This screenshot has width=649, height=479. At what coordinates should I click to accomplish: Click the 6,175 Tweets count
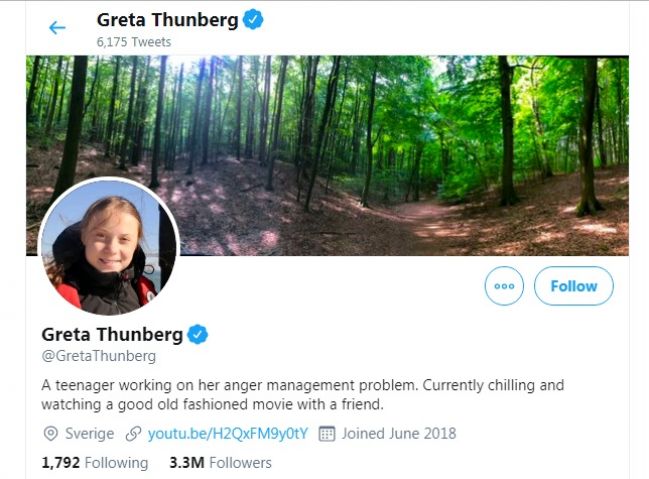[133, 42]
